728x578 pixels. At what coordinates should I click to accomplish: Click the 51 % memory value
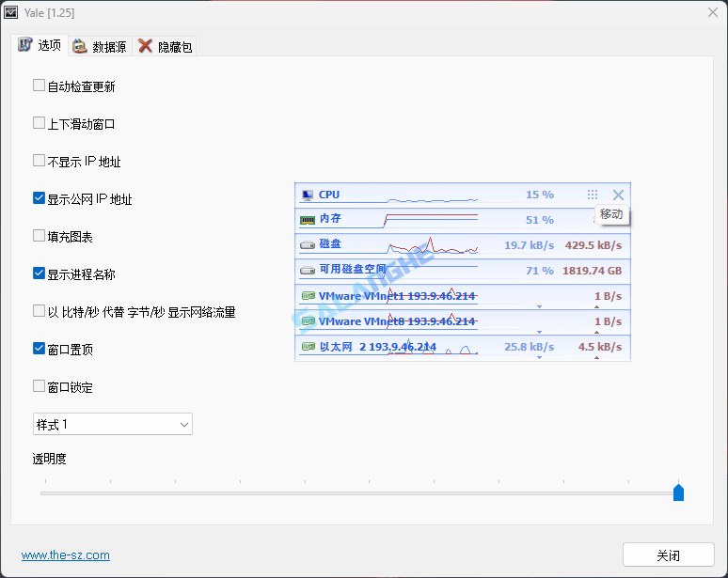point(540,220)
